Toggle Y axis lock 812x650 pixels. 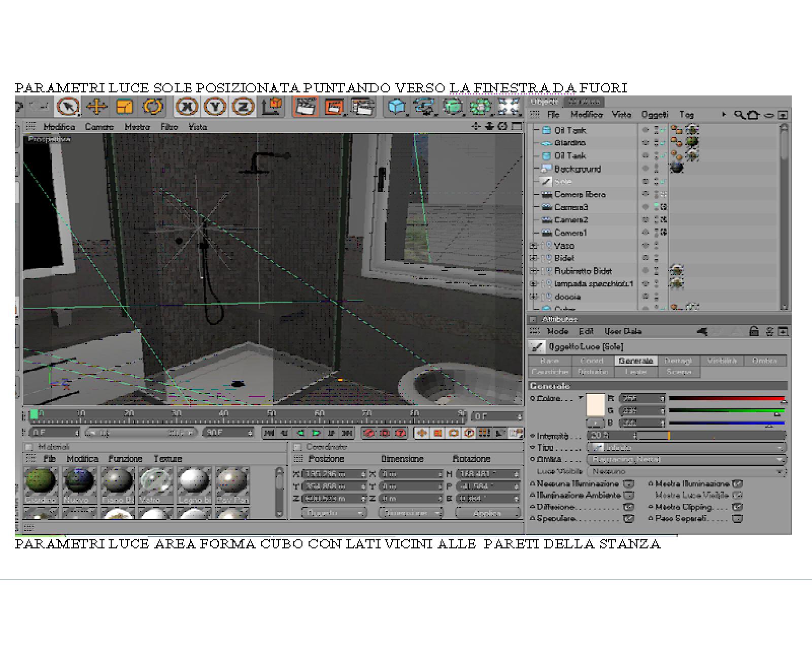215,107
